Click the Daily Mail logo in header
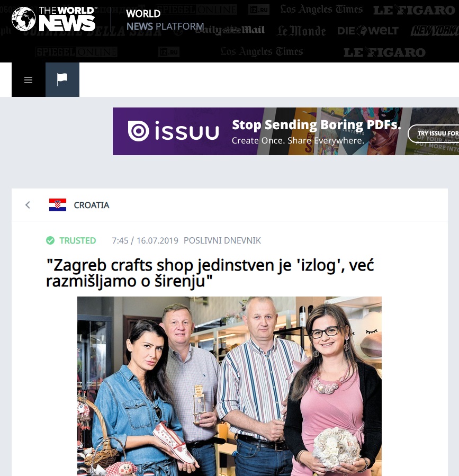Viewport: 459px width, 476px height. point(230,30)
